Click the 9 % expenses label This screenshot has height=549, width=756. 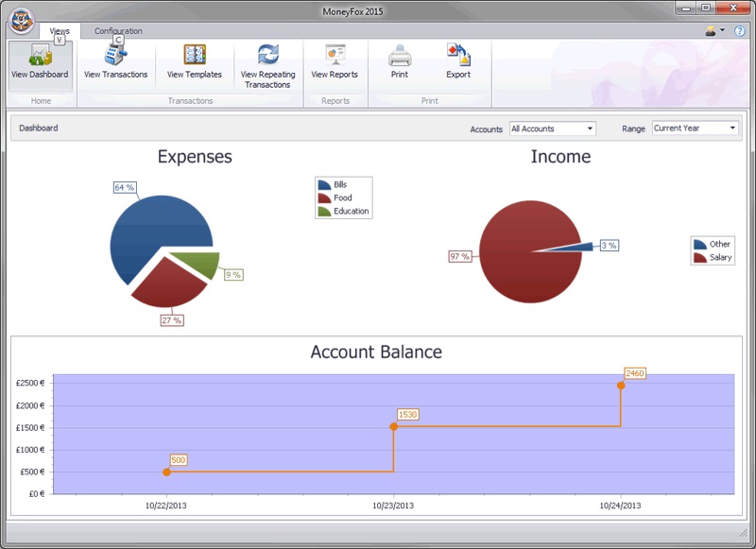(233, 275)
